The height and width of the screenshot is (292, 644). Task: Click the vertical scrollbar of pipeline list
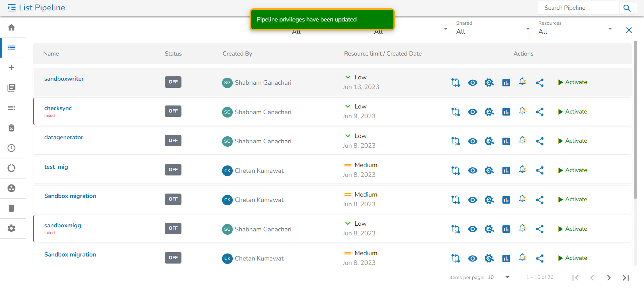point(635,121)
